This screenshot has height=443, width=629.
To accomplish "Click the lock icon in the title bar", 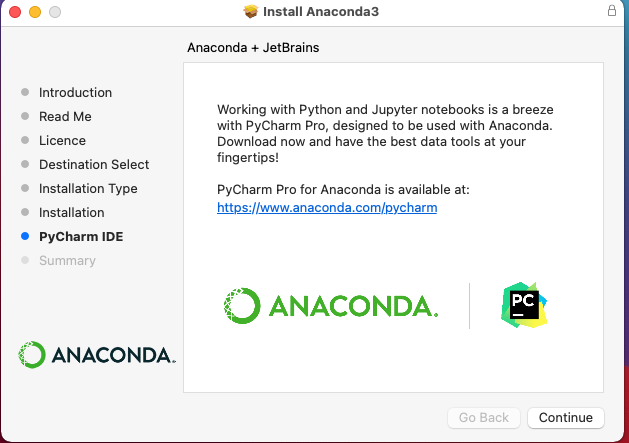I will point(611,11).
